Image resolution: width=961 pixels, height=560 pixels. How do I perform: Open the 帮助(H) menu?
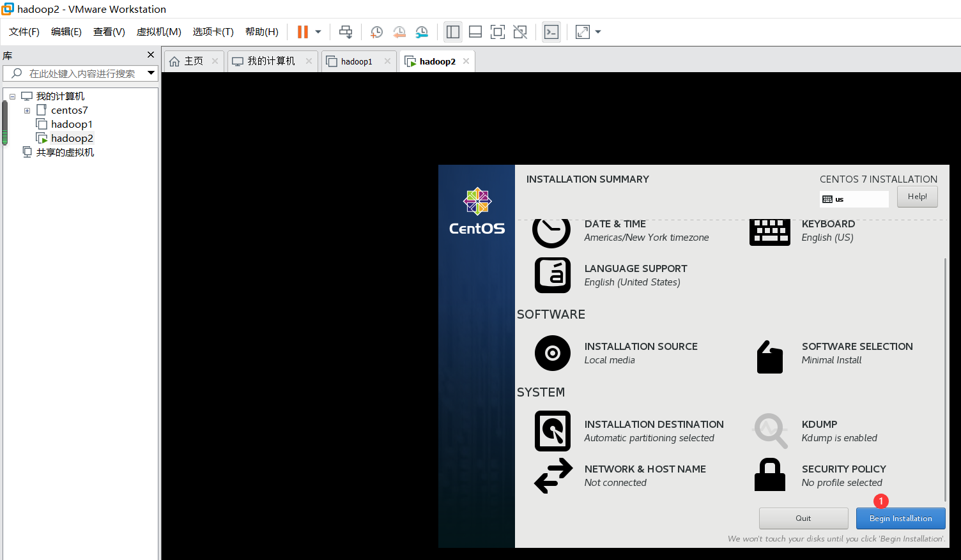pyautogui.click(x=262, y=32)
